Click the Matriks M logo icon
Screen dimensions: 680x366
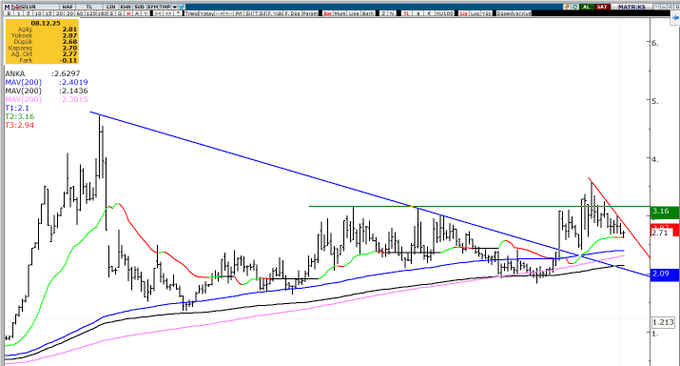7,7
